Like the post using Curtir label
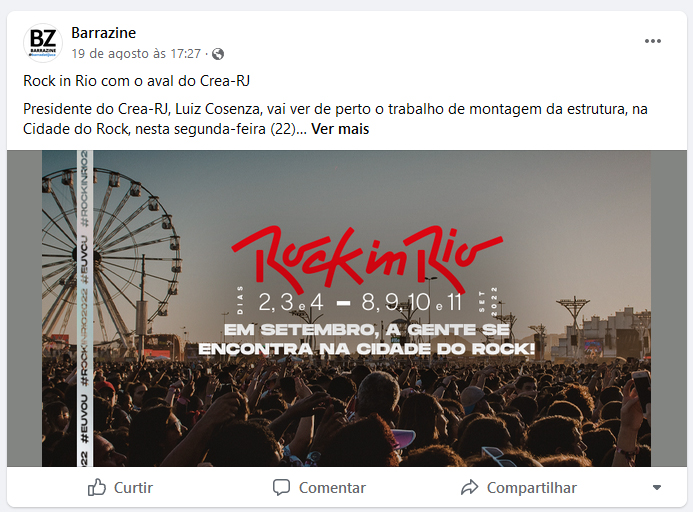 click(133, 488)
